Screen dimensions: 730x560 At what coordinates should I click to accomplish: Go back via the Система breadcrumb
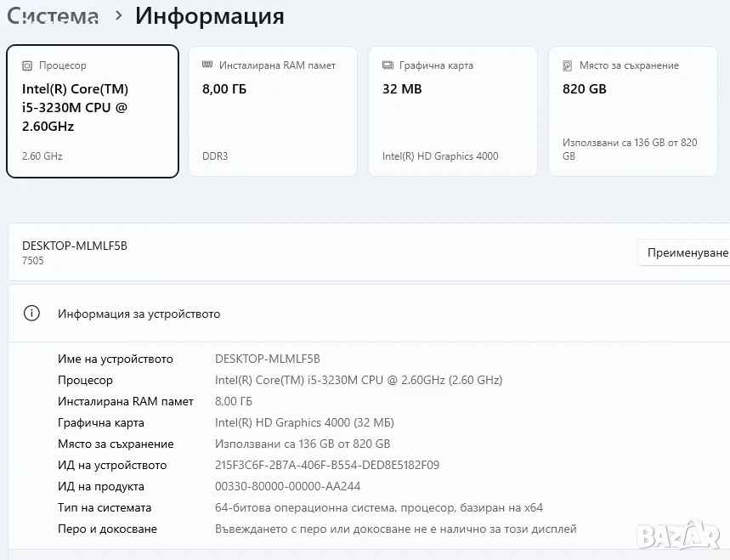53,16
